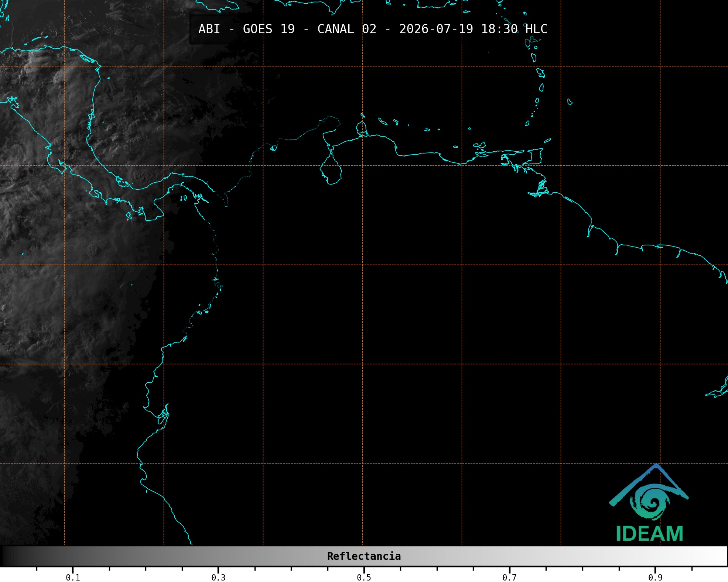728x582 pixels.
Task: Click the IDEAM logo
Action: point(649,503)
